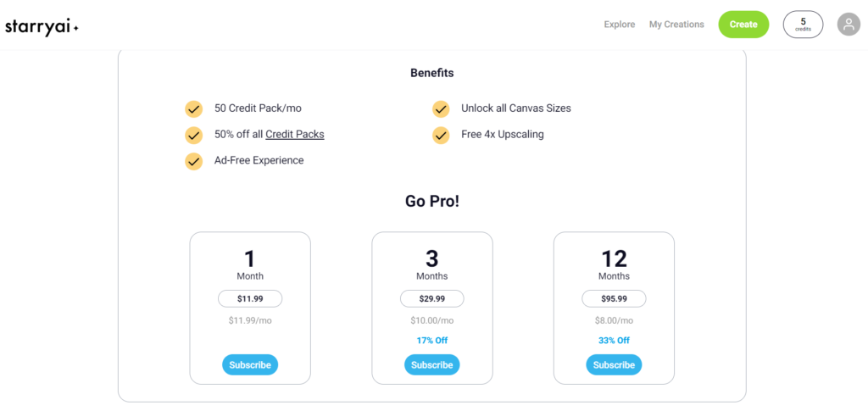The height and width of the screenshot is (411, 868).
Task: Click checkmark icon beside 50% off Credit Packs
Action: pos(194,135)
